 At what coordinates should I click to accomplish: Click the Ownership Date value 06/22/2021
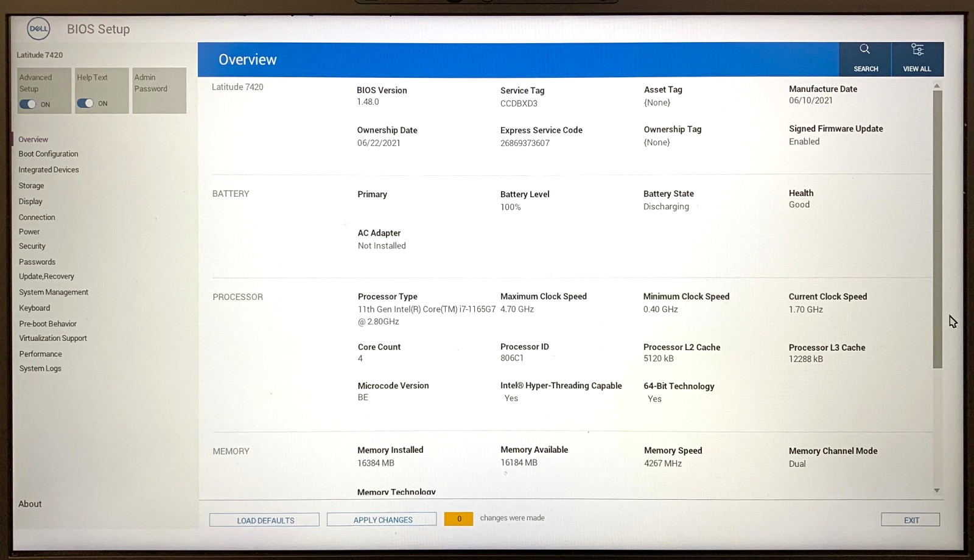pos(379,143)
